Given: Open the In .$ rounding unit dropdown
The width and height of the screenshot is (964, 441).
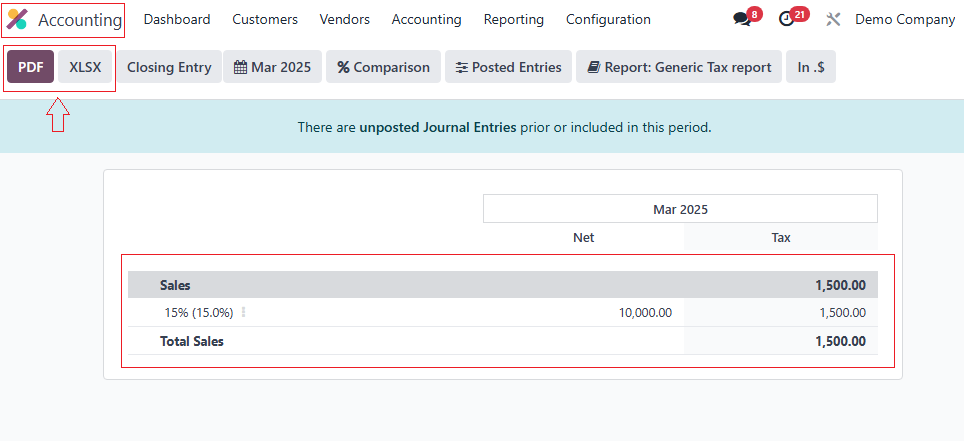Looking at the screenshot, I should pos(811,67).
